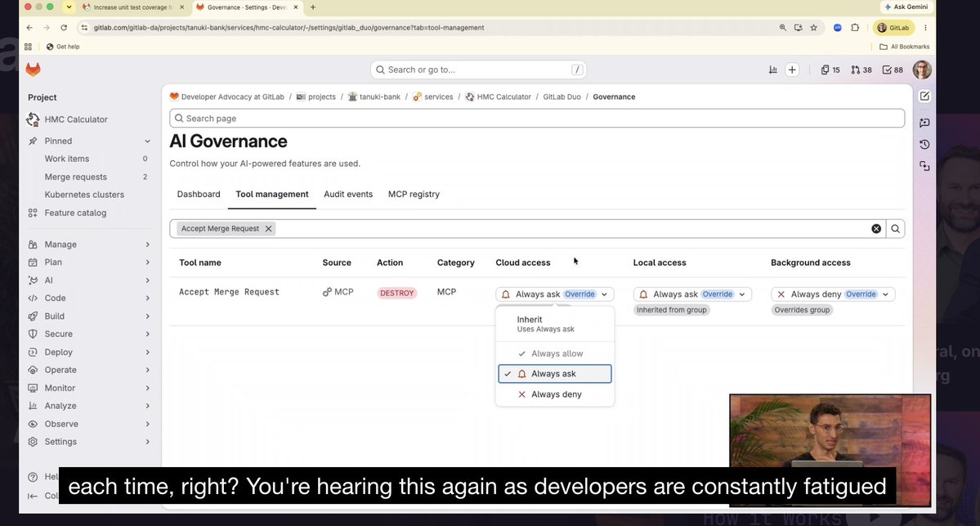Choose Always deny in the dropdown
The width and height of the screenshot is (980, 526).
tap(554, 394)
